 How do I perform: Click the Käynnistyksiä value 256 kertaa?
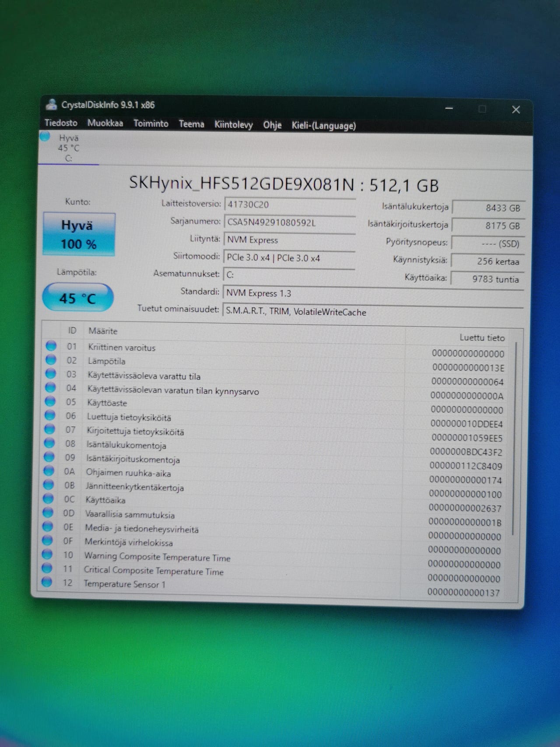[487, 262]
